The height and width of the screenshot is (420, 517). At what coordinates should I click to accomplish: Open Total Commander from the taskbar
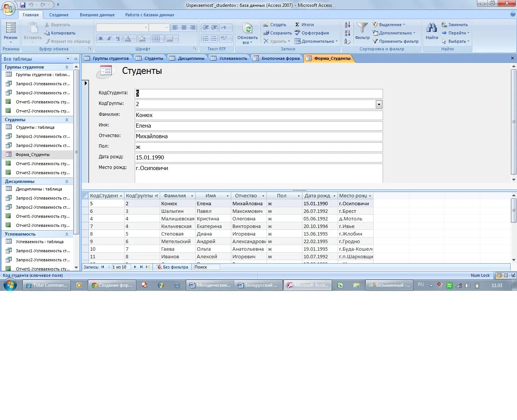coord(47,285)
